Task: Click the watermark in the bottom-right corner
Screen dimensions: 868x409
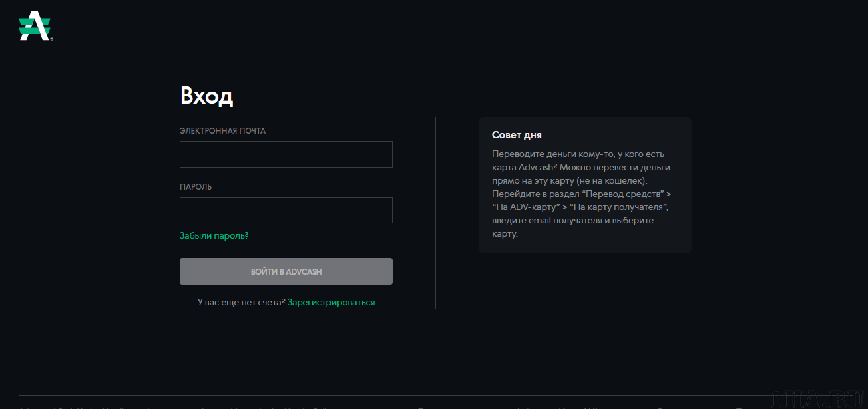Action: (x=820, y=398)
